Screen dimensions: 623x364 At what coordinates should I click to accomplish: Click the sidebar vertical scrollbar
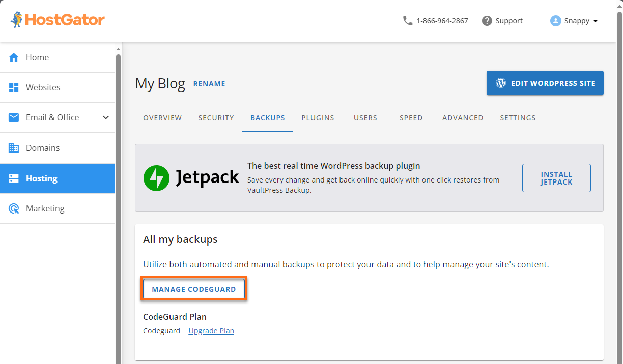[x=119, y=203]
